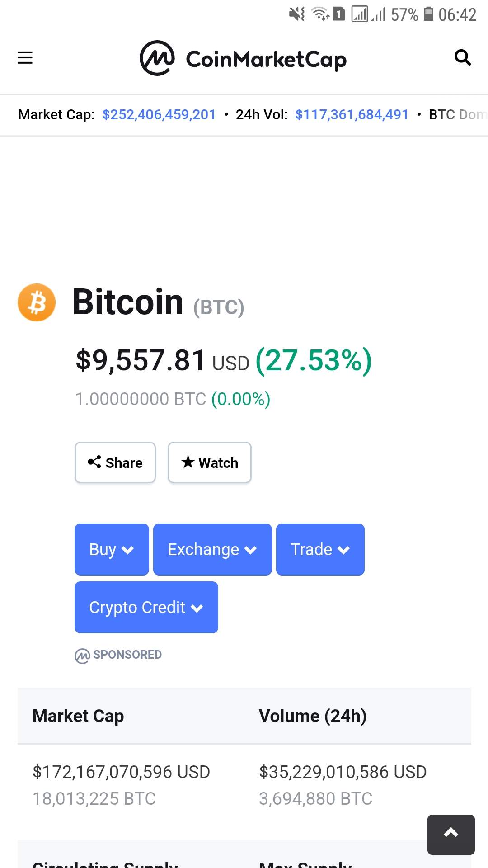Tap the search magnifier icon
Viewport: 488px width, 868px height.
pos(462,58)
